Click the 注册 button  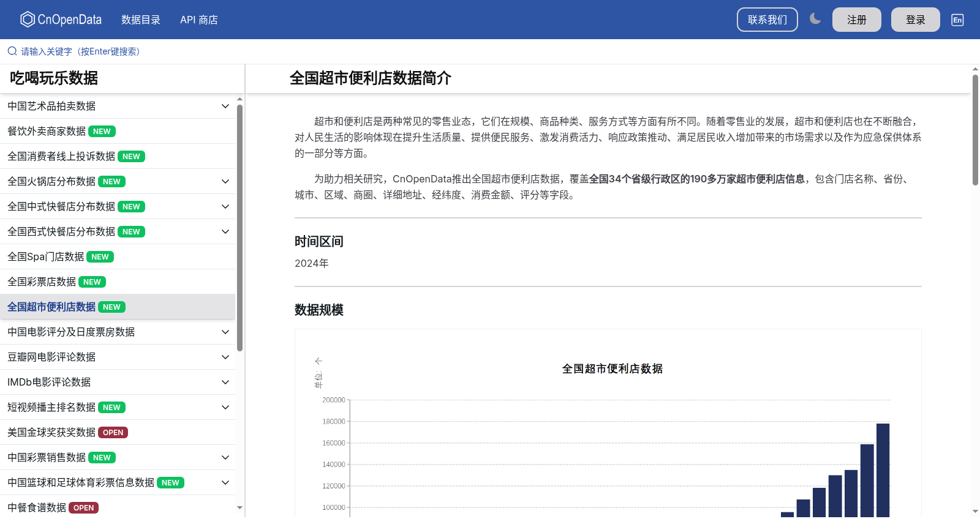[857, 20]
